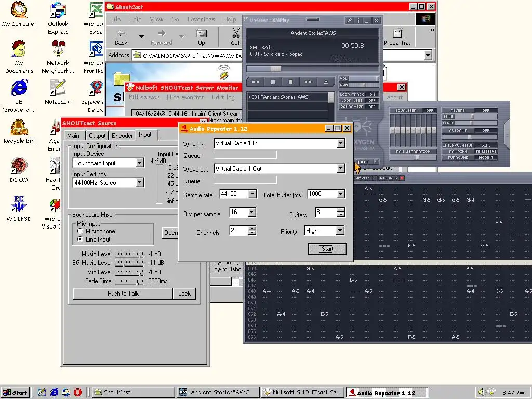
Task: Launch DOOM desktop shortcut
Action: [x=19, y=170]
